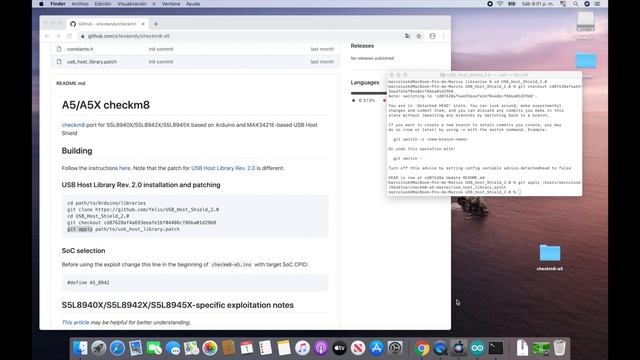This screenshot has width=640, height=360.
Task: Open Photos app in dock
Action: click(x=210, y=348)
